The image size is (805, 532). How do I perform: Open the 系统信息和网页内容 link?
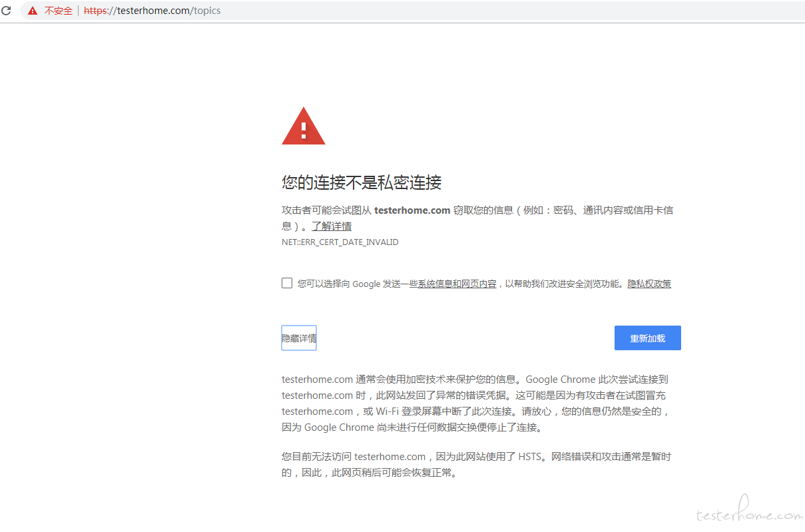pos(457,284)
